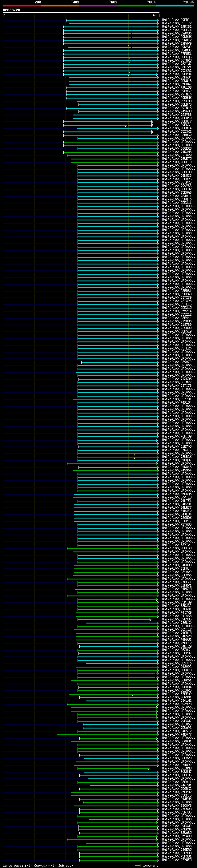197x868 pixels.
Task: Select the UniRef100_O55211 hit label
Action: pyautogui.click(x=176, y=203)
